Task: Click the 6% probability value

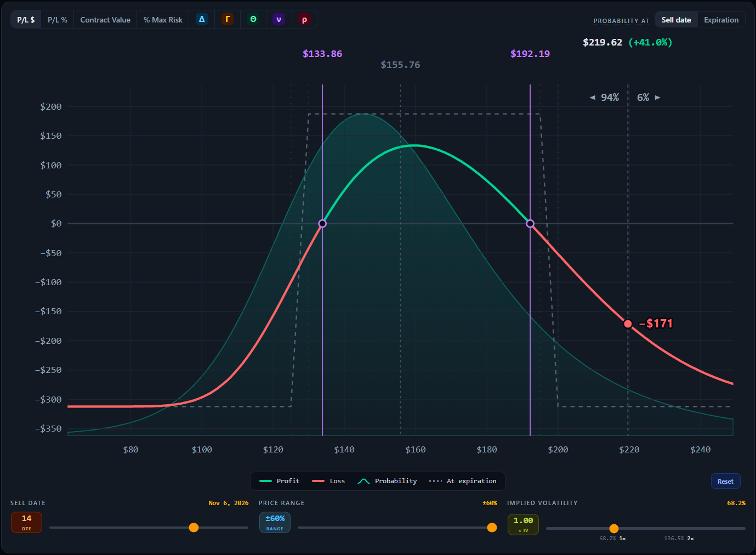Action: click(643, 98)
